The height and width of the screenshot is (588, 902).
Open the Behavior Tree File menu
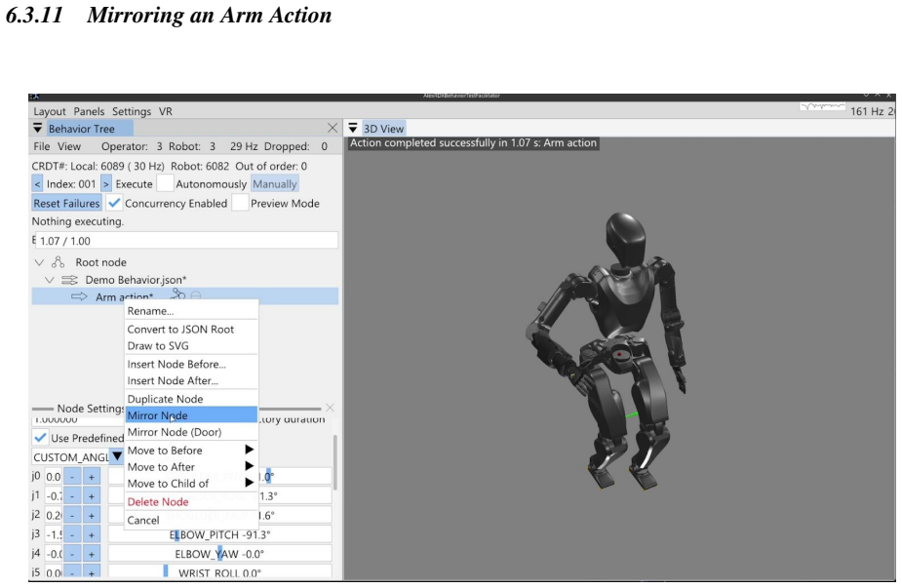(41, 146)
